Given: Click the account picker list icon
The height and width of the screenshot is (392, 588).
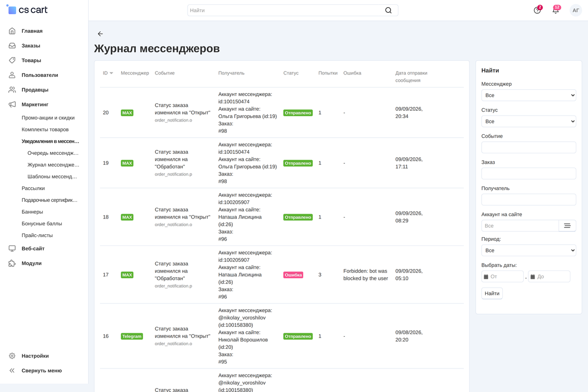Looking at the screenshot, I should click(x=567, y=226).
